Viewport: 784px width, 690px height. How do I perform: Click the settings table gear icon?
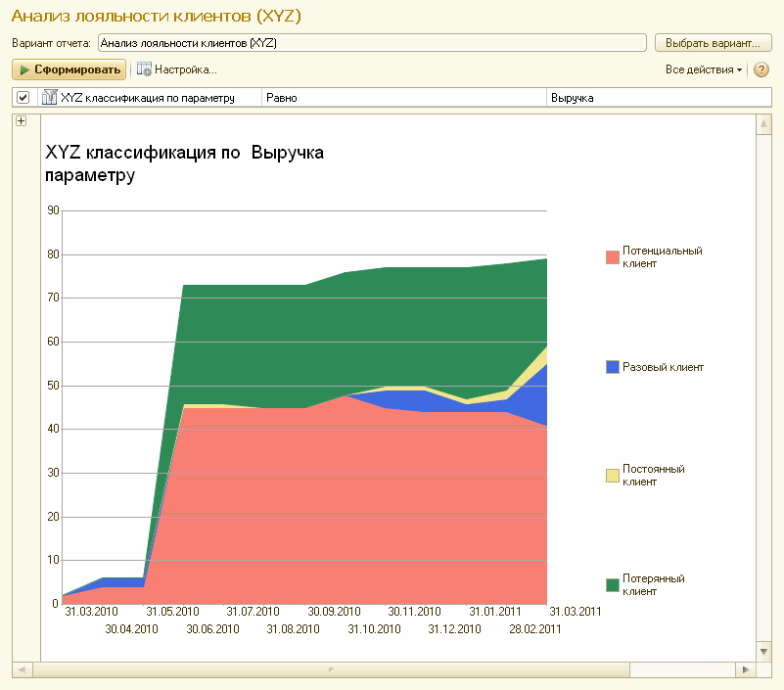point(144,69)
